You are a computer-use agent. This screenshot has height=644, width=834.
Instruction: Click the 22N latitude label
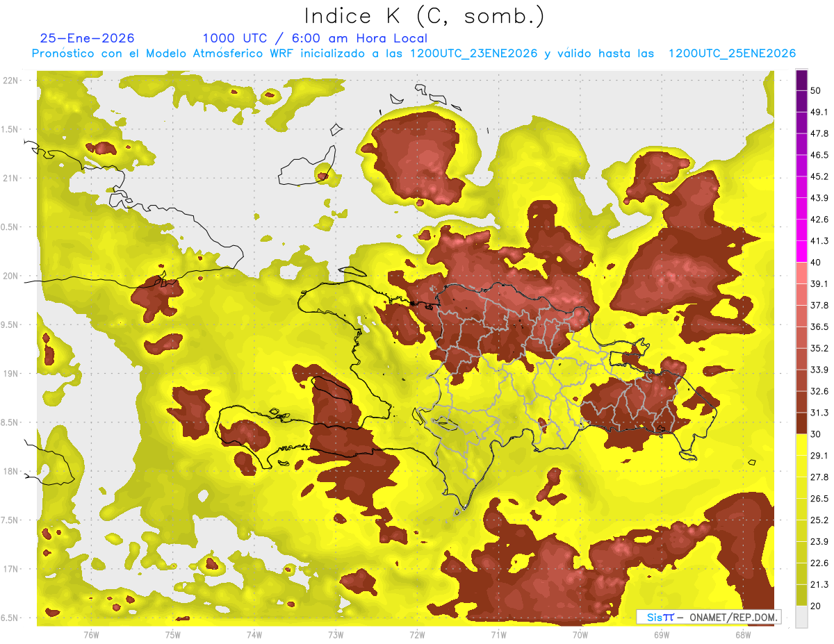coord(12,80)
